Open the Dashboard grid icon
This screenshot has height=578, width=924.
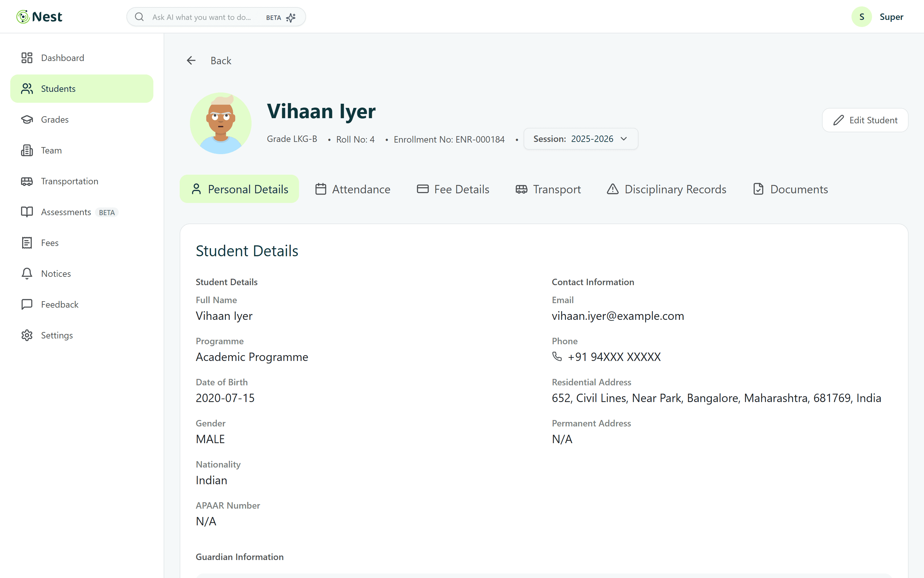click(x=27, y=58)
